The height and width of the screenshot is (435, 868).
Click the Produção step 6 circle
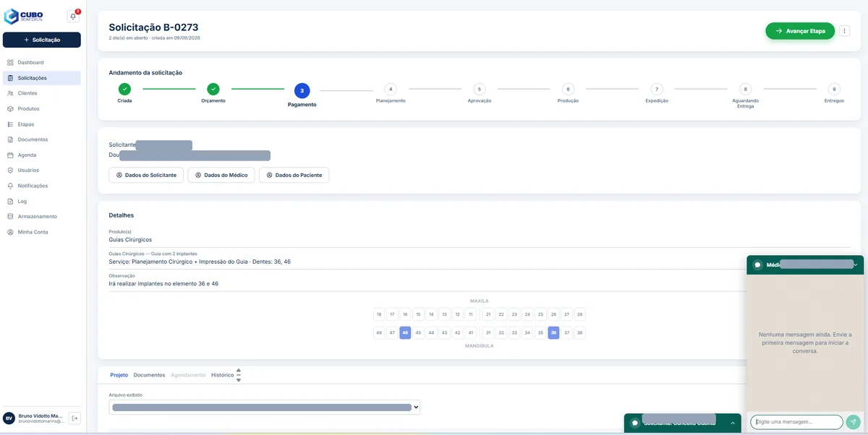click(568, 90)
